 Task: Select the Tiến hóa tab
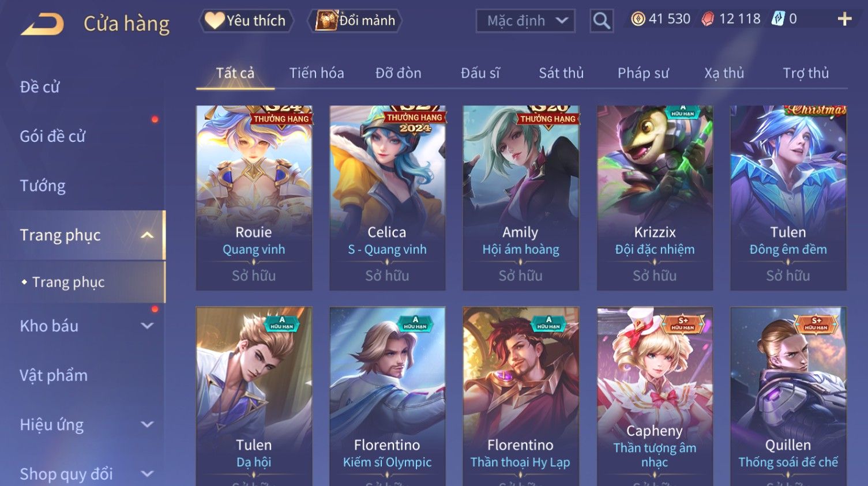[317, 73]
